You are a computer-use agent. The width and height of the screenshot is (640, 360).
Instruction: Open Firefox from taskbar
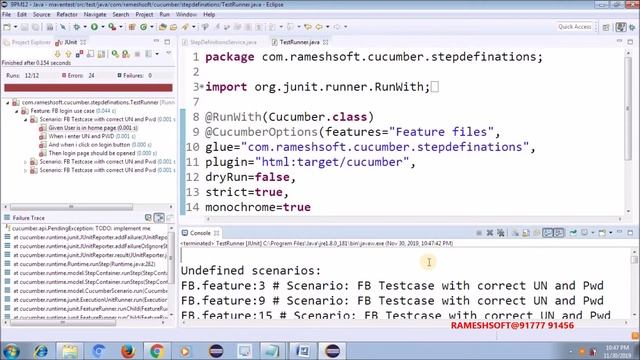[128, 351]
